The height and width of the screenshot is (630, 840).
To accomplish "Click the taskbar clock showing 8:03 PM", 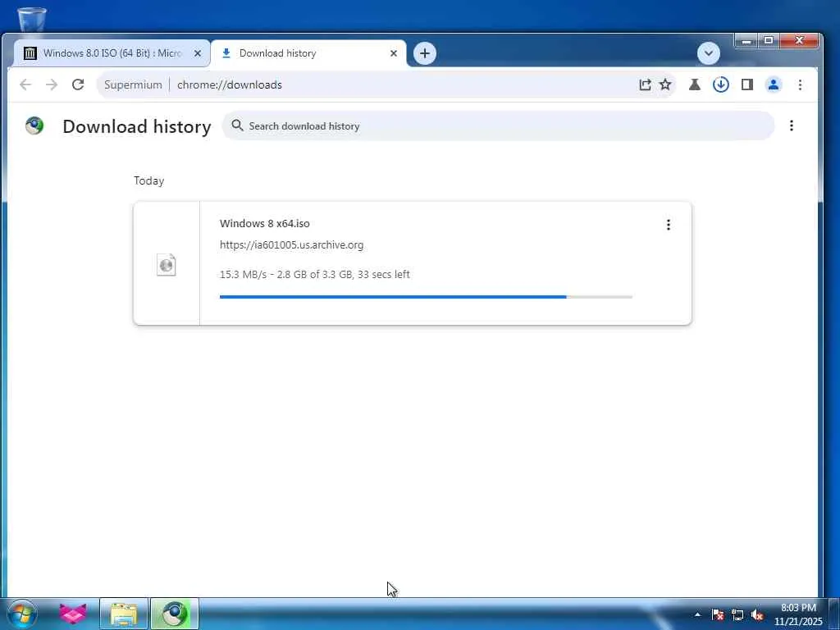I will pyautogui.click(x=798, y=614).
